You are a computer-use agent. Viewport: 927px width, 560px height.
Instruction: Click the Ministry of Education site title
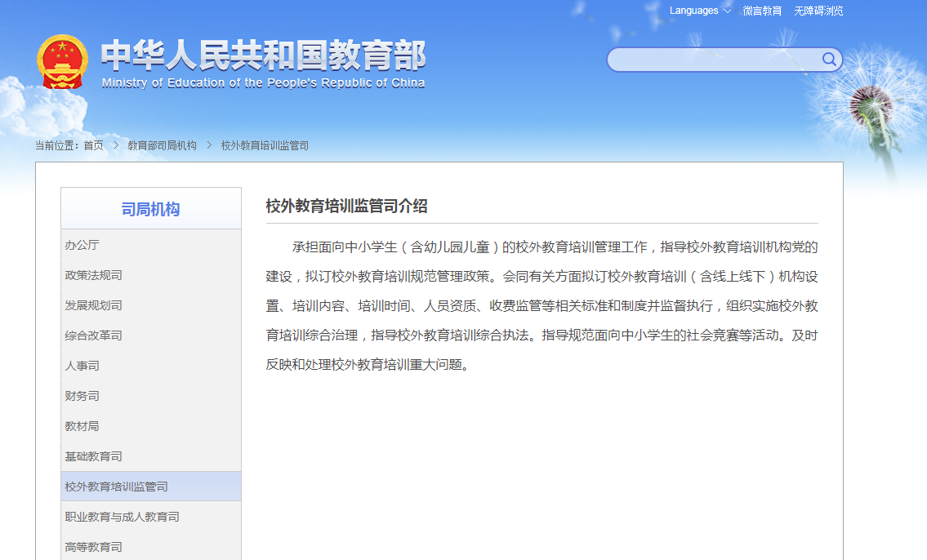click(x=263, y=62)
